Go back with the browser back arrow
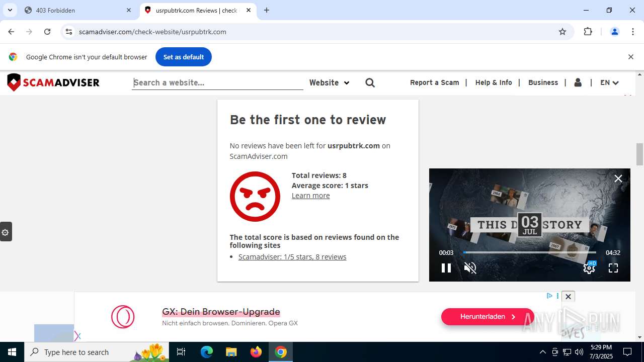Screen dimensions: 644x362 (11, 32)
